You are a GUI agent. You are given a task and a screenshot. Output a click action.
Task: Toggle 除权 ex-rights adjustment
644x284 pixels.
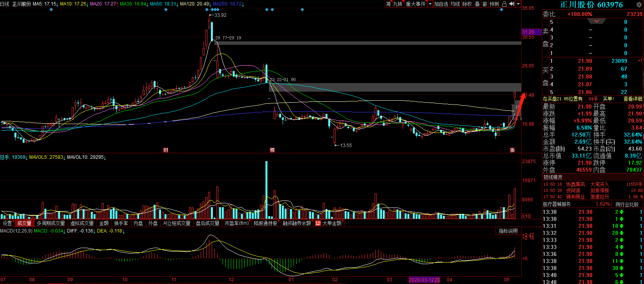click(x=467, y=4)
